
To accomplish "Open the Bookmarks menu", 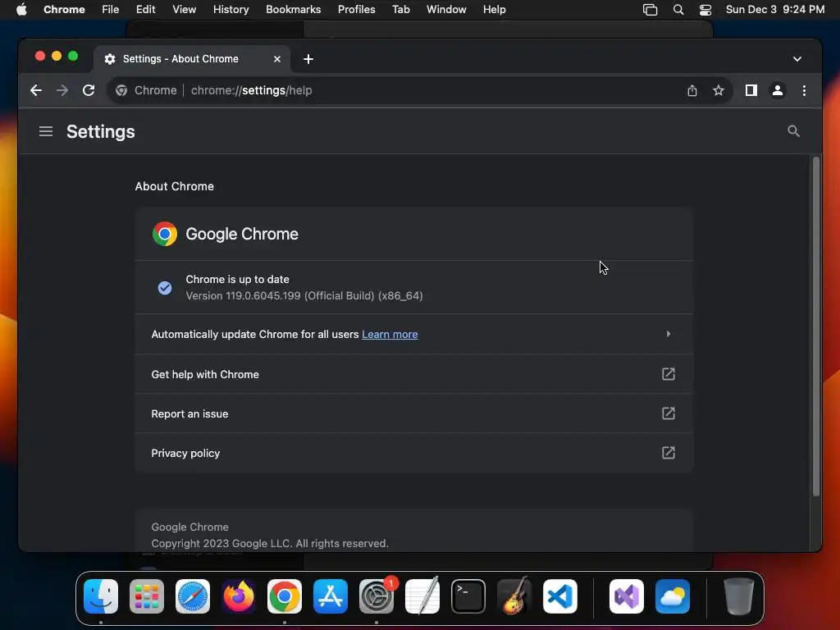I will point(293,10).
